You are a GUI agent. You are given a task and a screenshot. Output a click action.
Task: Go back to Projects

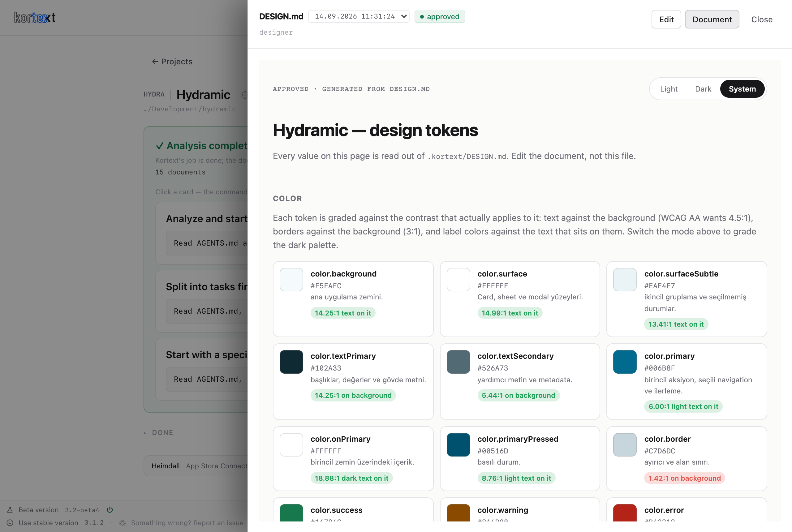[172, 62]
